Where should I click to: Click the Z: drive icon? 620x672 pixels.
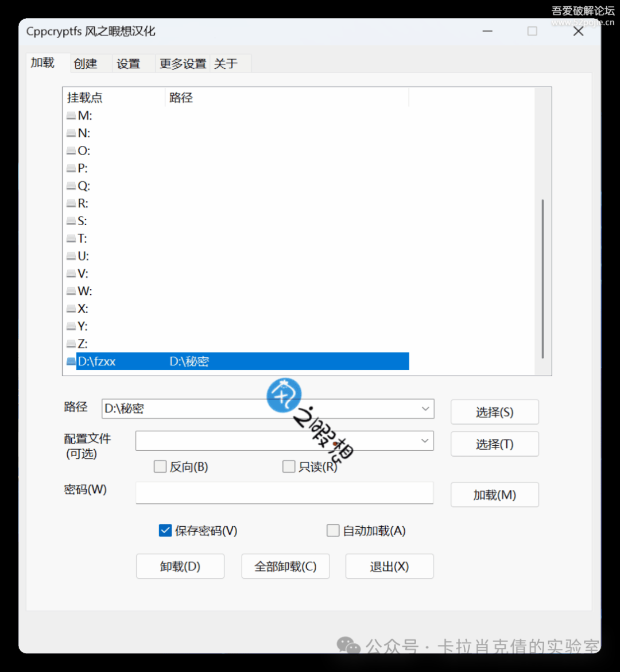point(71,344)
